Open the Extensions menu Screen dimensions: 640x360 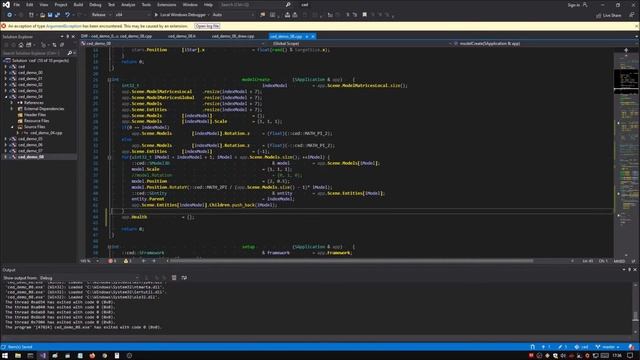click(x=167, y=4)
